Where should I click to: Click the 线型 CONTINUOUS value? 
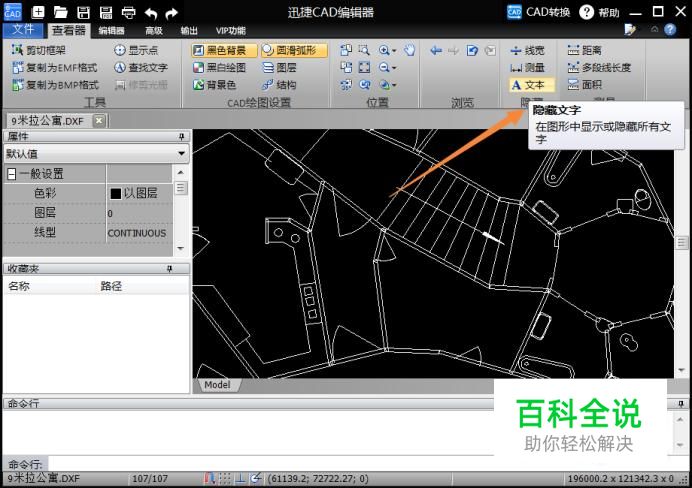click(139, 233)
